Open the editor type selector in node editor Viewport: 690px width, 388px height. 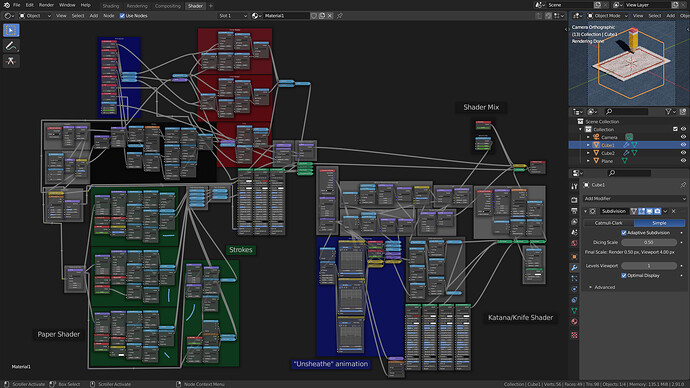(x=9, y=16)
